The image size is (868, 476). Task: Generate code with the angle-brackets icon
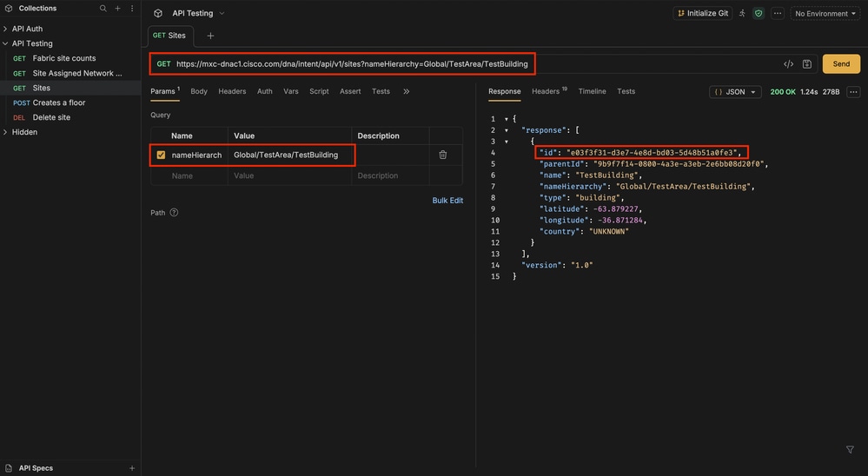click(x=788, y=64)
